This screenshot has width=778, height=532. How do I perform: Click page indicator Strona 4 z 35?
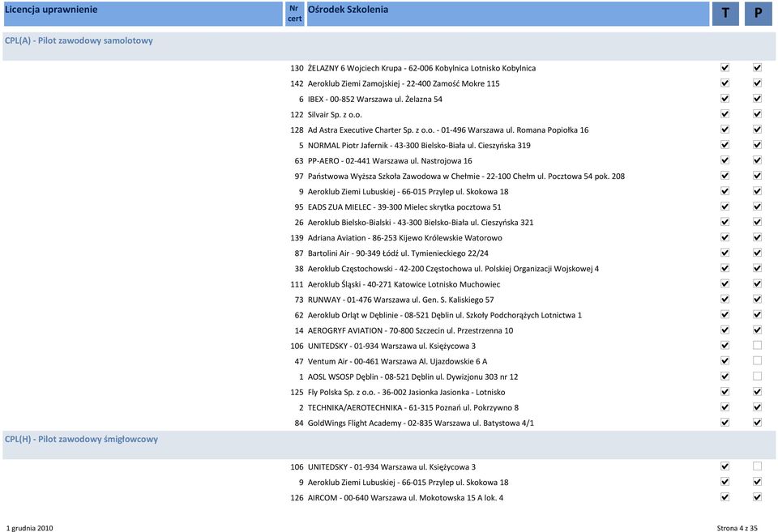(737, 528)
